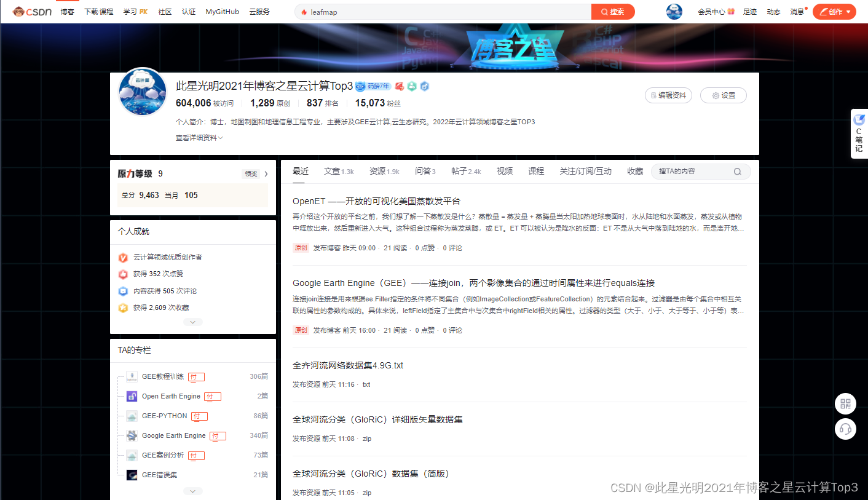Switch to the 收藏 tab
868x500 pixels.
(x=635, y=171)
